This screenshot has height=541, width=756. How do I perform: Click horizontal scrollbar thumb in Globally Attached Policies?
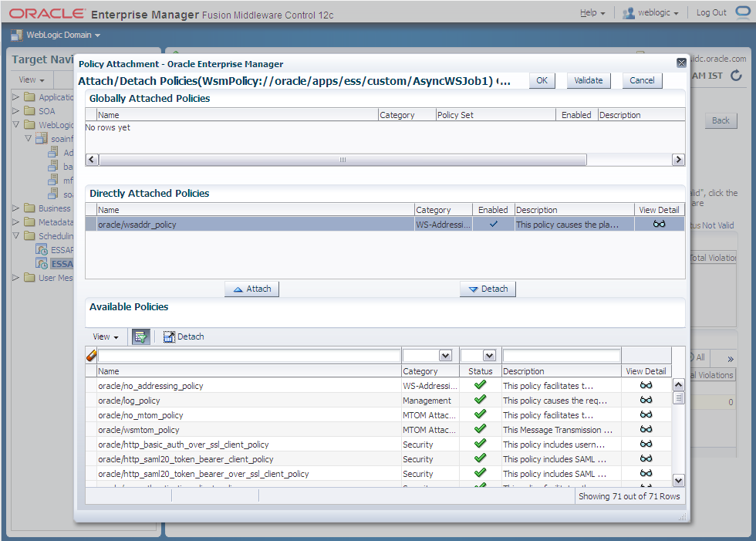(343, 160)
